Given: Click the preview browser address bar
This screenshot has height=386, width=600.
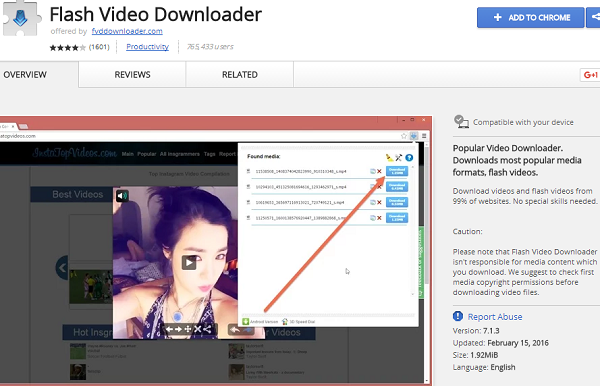Looking at the screenshot, I should (x=199, y=136).
